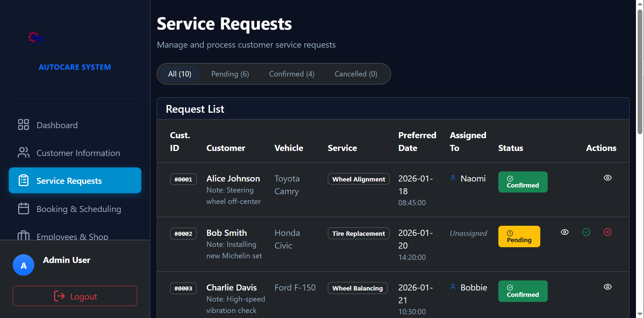Click the Ford F-150 vehicle cell
Image resolution: width=644 pixels, height=318 pixels.
[295, 287]
